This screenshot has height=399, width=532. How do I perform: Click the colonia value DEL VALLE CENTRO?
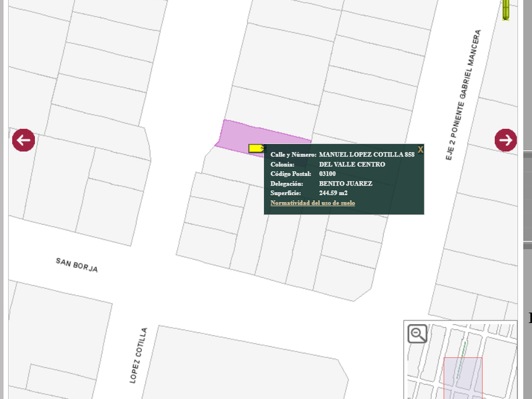[x=352, y=164]
